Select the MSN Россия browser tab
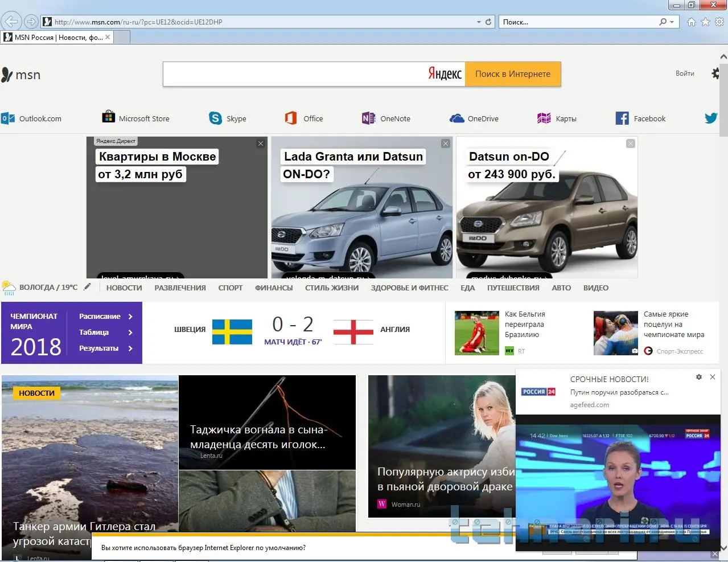This screenshot has height=562, width=728. (57, 37)
